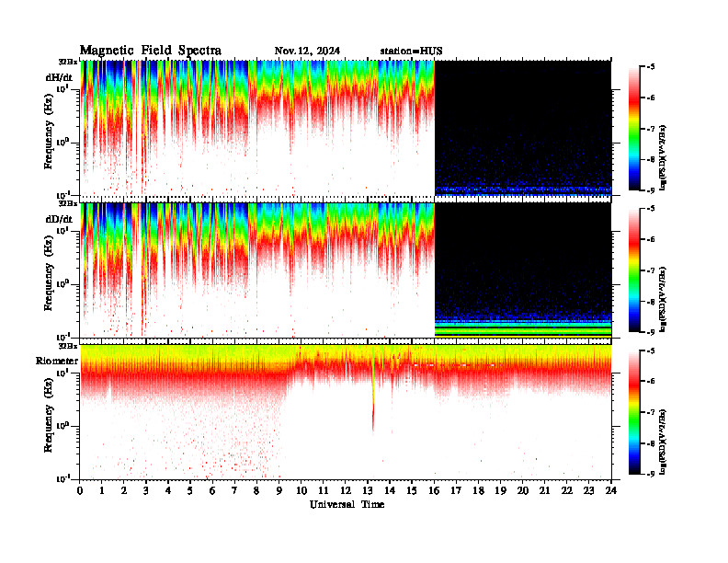Click the 32Hz label atop the Riometer panel
The image size is (728, 563).
coord(68,346)
